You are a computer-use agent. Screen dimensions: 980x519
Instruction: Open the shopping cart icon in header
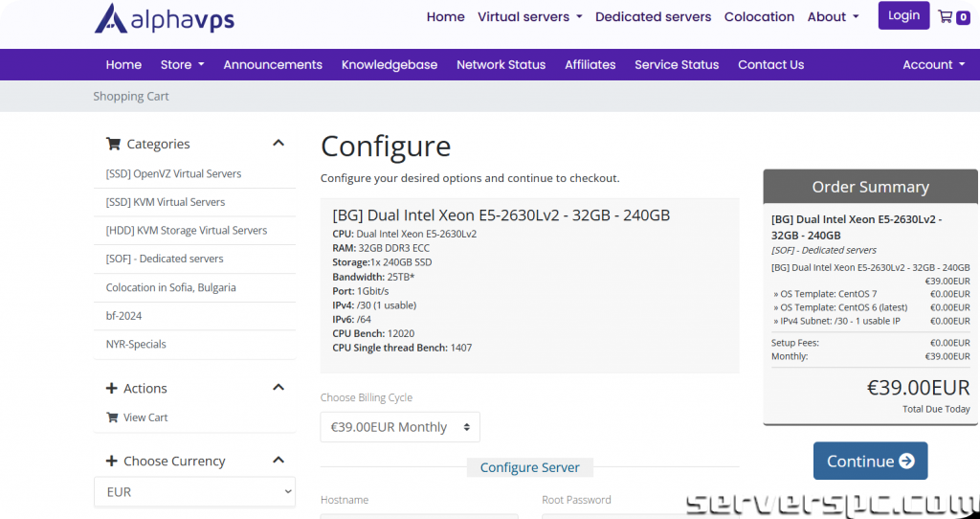[953, 16]
